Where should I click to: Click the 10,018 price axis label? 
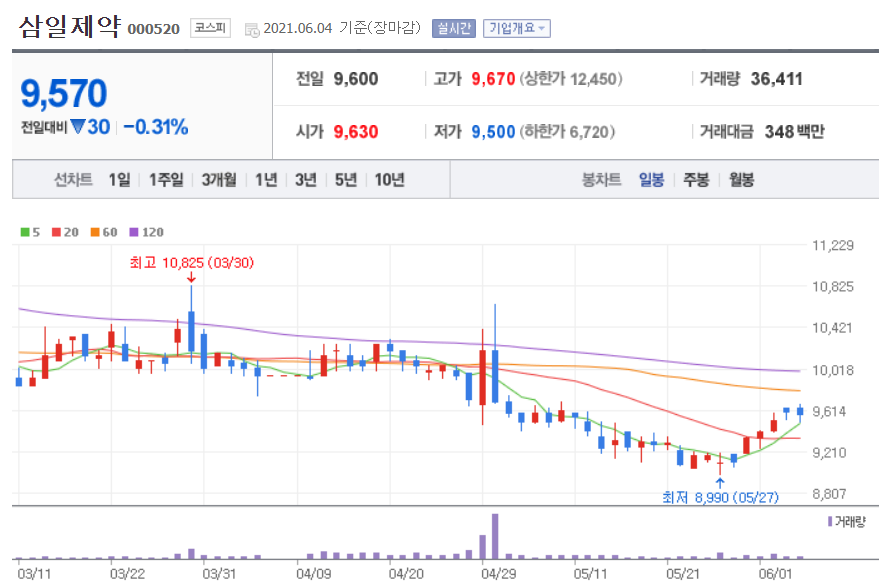833,370
